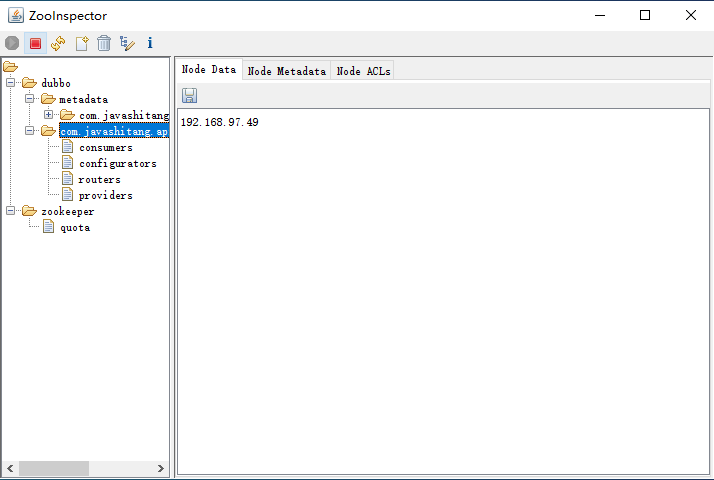This screenshot has width=714, height=480.
Task: Click the root folder icon in tree
Action: (11, 67)
